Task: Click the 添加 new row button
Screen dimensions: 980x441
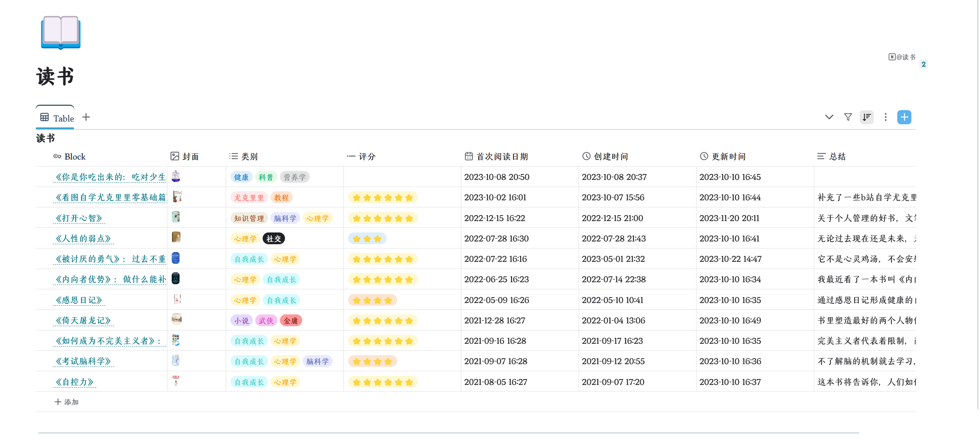Action: tap(67, 402)
